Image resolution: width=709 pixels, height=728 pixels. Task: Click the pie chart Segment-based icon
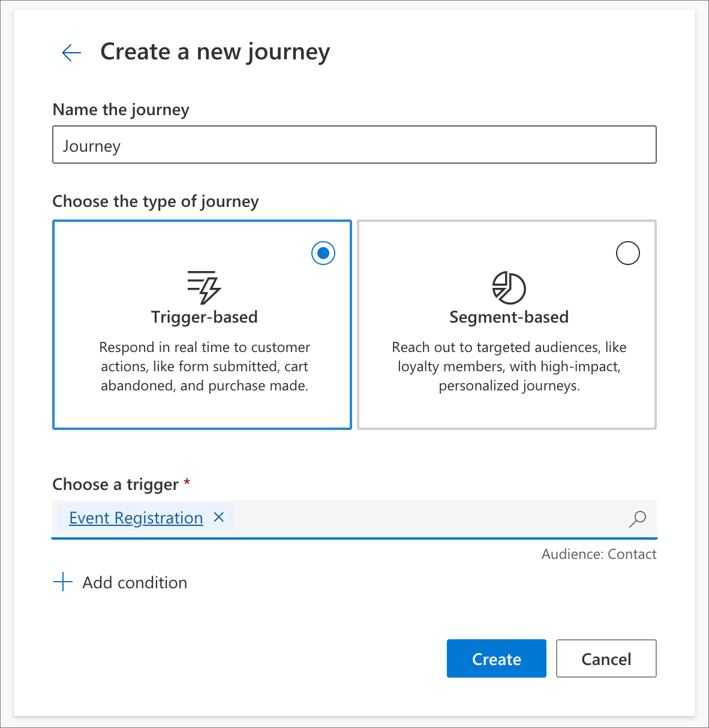[509, 287]
